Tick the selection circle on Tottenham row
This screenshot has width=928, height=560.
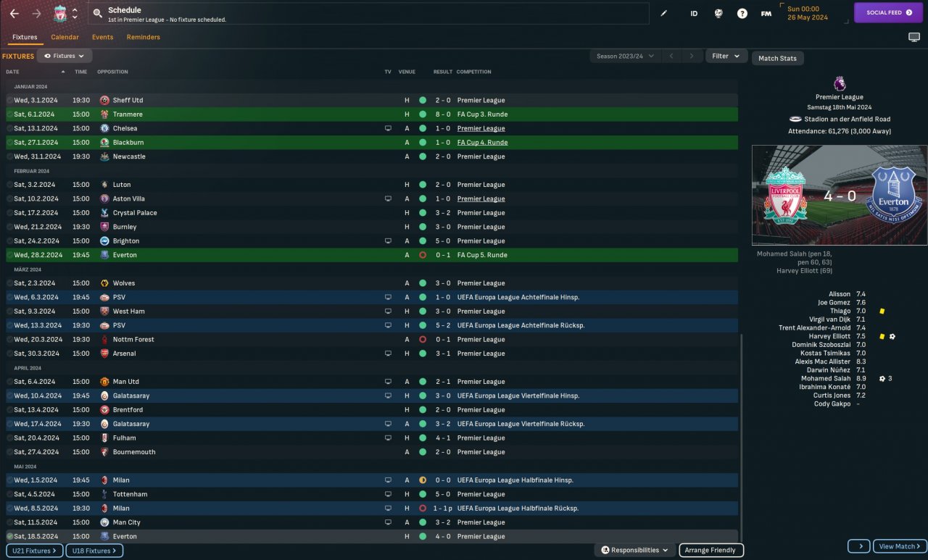point(9,494)
